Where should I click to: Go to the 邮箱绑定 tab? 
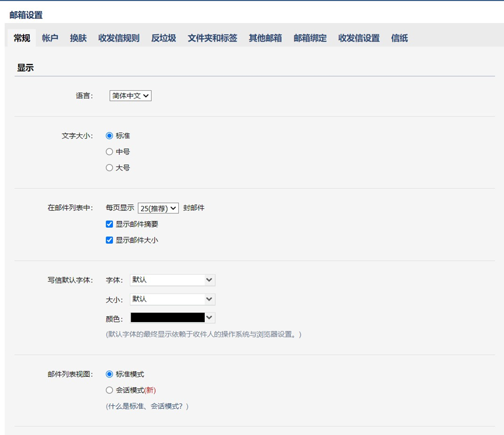[310, 38]
